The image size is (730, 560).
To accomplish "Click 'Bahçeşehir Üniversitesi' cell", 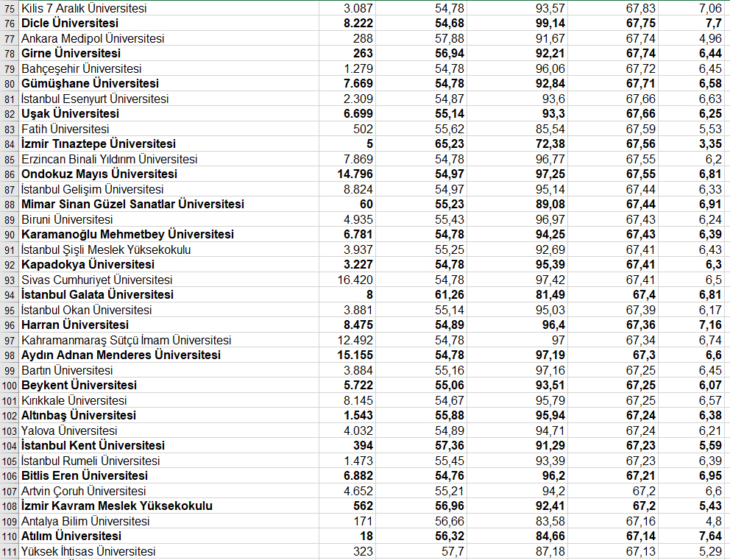I will pyautogui.click(x=169, y=68).
